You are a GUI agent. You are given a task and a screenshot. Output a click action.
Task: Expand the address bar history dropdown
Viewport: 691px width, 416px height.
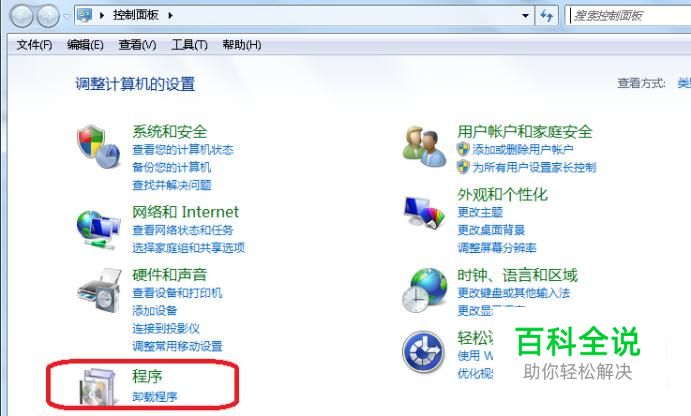(525, 16)
